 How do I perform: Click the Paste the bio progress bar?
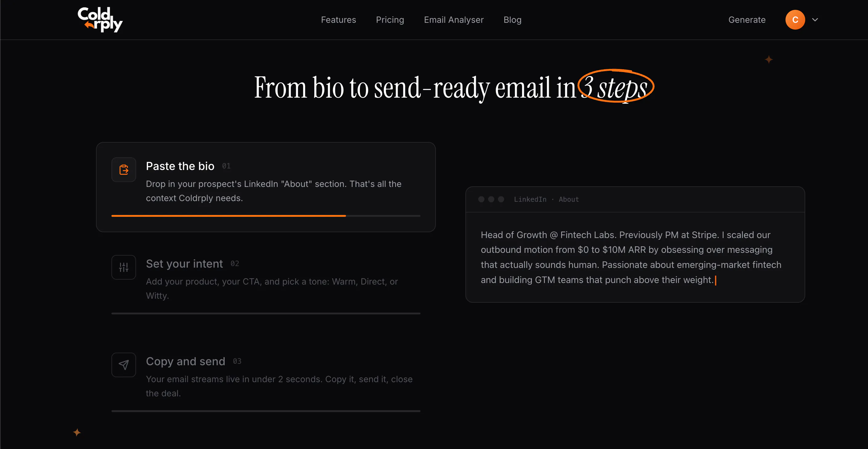[x=266, y=216]
